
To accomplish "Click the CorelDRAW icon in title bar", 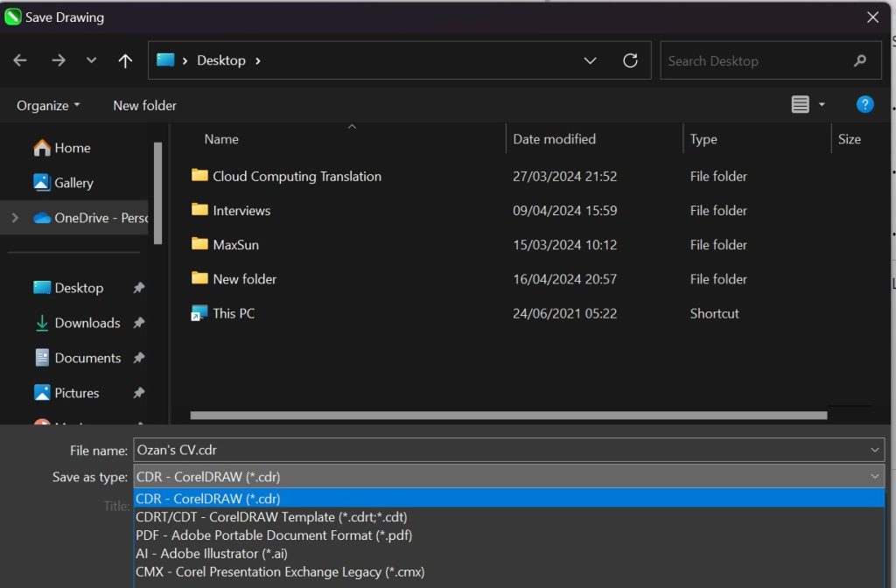I will 12,17.
